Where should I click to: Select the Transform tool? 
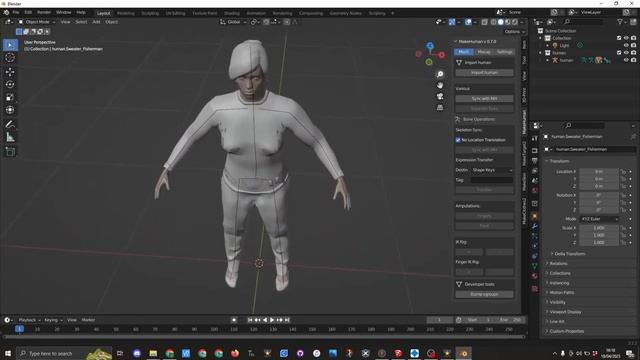tap(10, 110)
